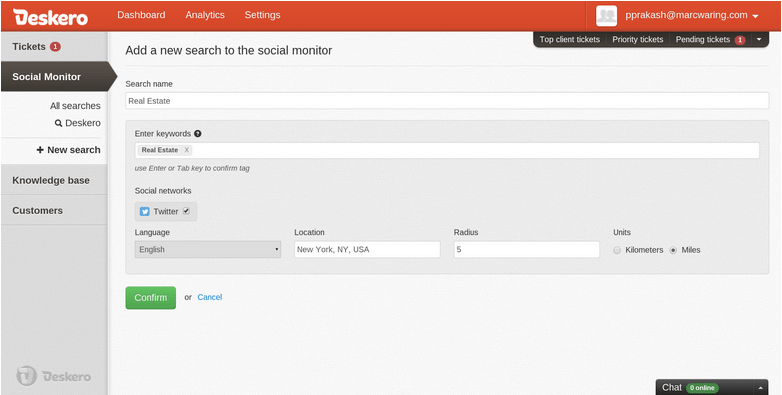Click the Deskero logo in header
This screenshot has width=782, height=395.
50,16
